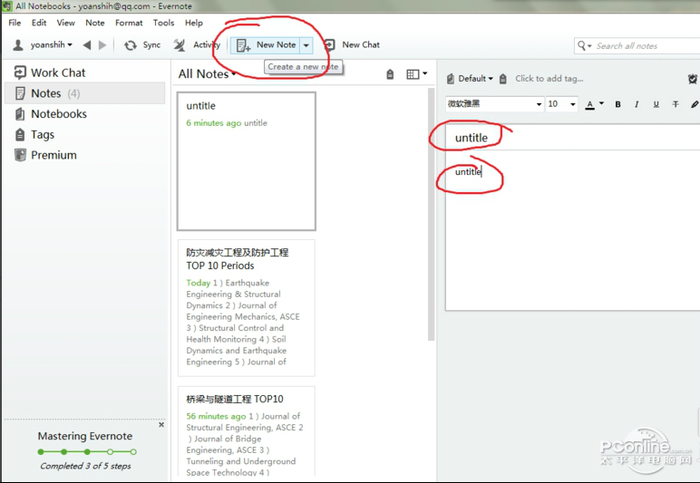700x483 pixels.
Task: Open the yoanshih account dropdown
Action: point(43,45)
